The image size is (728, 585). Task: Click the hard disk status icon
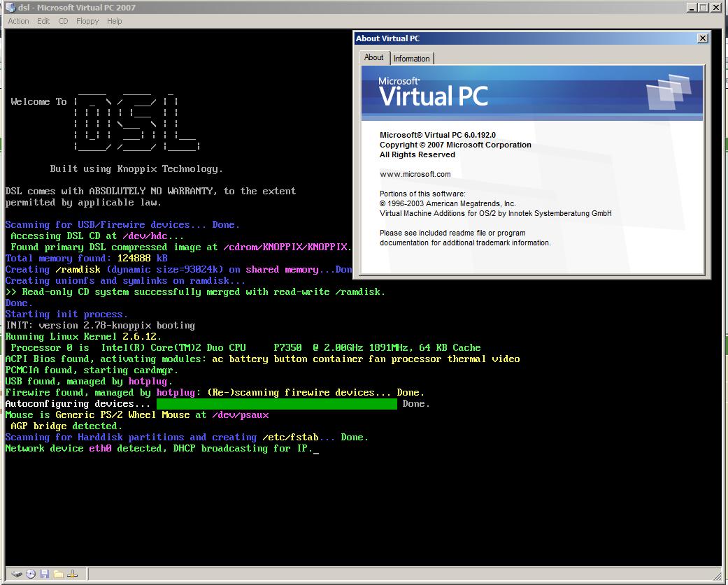[x=16, y=574]
